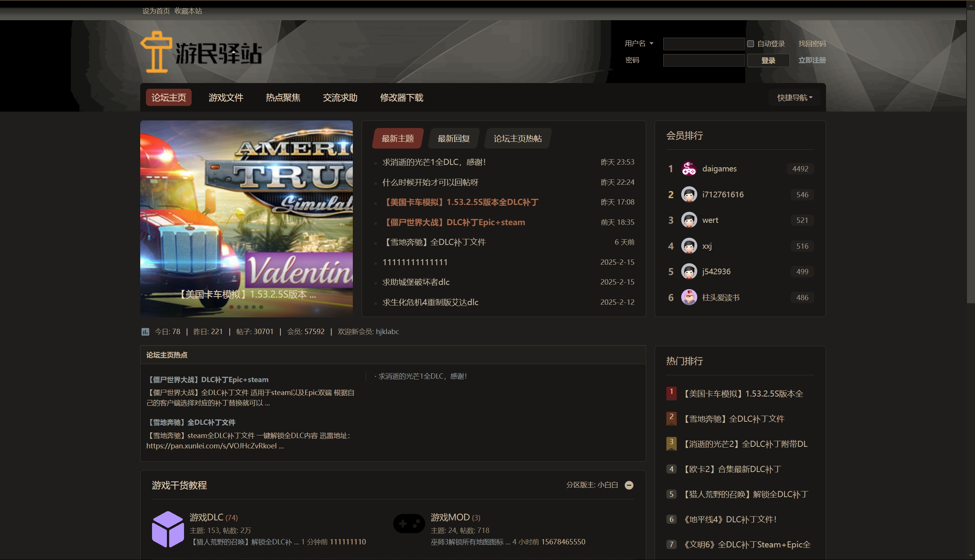
Task: Select first carousel dot indicator
Action: tap(231, 307)
